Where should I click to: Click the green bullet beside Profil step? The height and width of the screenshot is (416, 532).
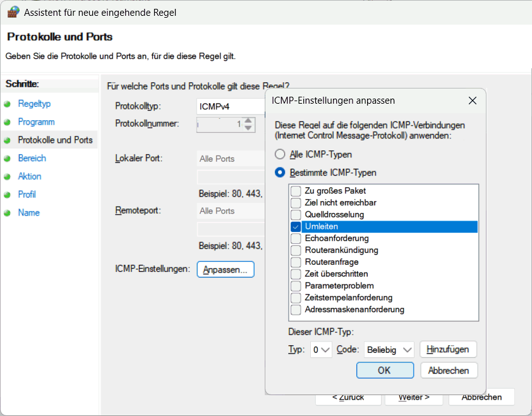[7, 195]
